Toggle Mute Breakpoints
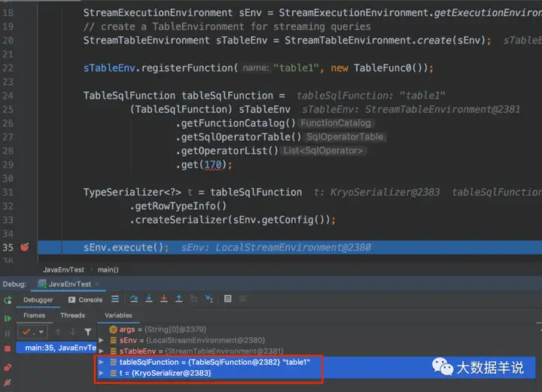542x392 pixels. pos(8,382)
